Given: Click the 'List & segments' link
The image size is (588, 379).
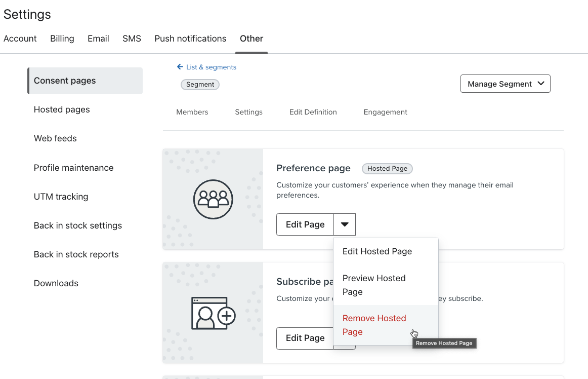Looking at the screenshot, I should click(x=210, y=67).
